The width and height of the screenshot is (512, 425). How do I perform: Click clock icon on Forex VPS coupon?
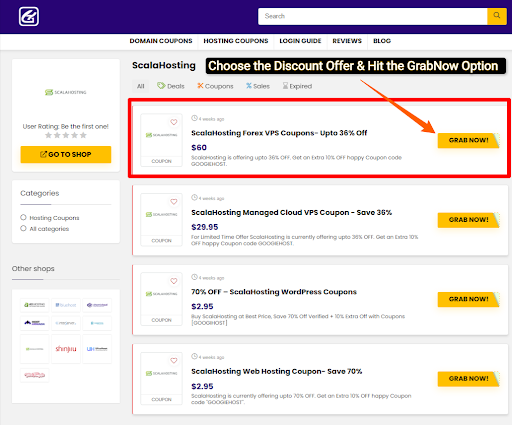[194, 118]
